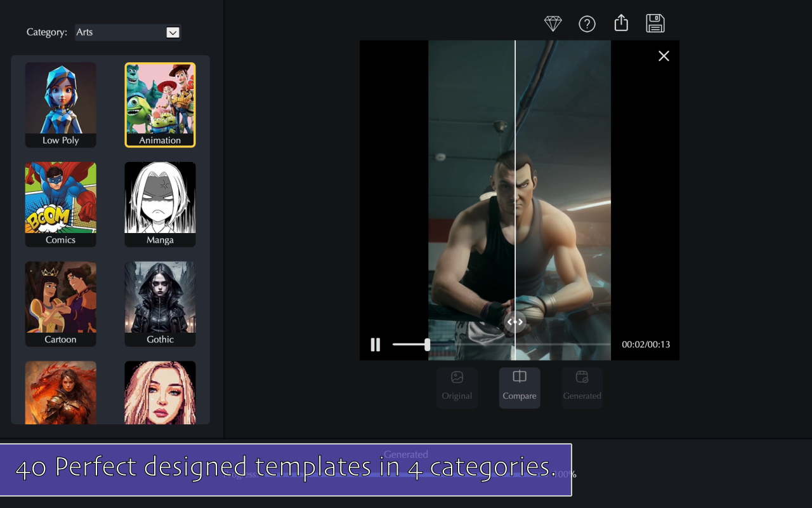The height and width of the screenshot is (508, 812).
Task: Select the Comics template
Action: (61, 204)
